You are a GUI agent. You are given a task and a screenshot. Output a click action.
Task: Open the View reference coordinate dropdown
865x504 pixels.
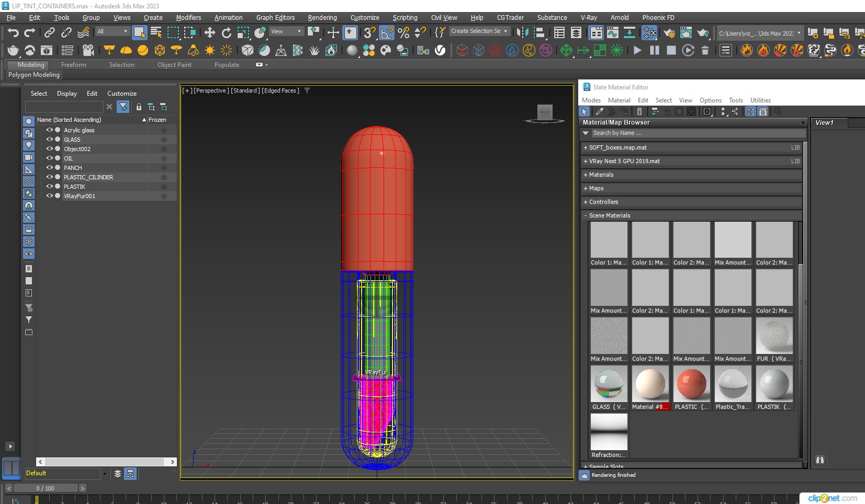coord(286,31)
